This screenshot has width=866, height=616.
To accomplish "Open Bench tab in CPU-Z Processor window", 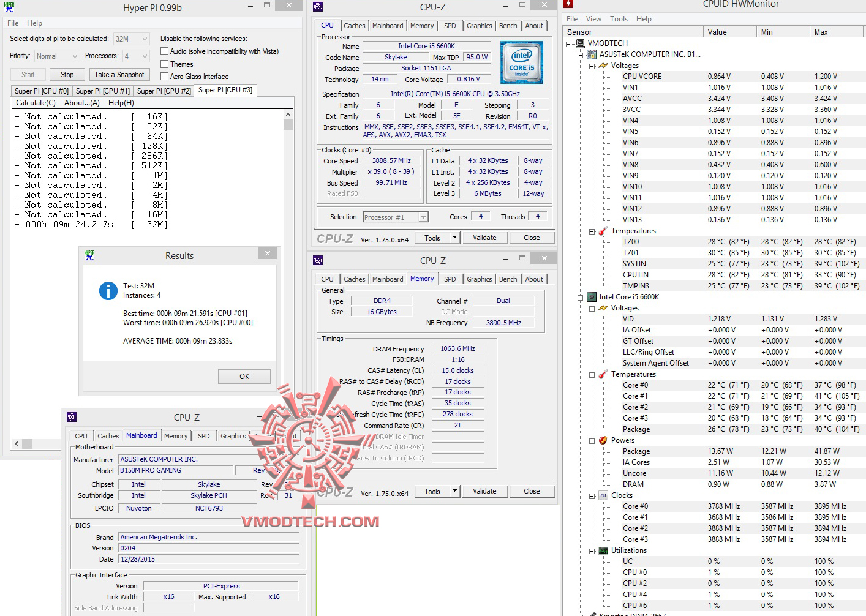I will (508, 26).
